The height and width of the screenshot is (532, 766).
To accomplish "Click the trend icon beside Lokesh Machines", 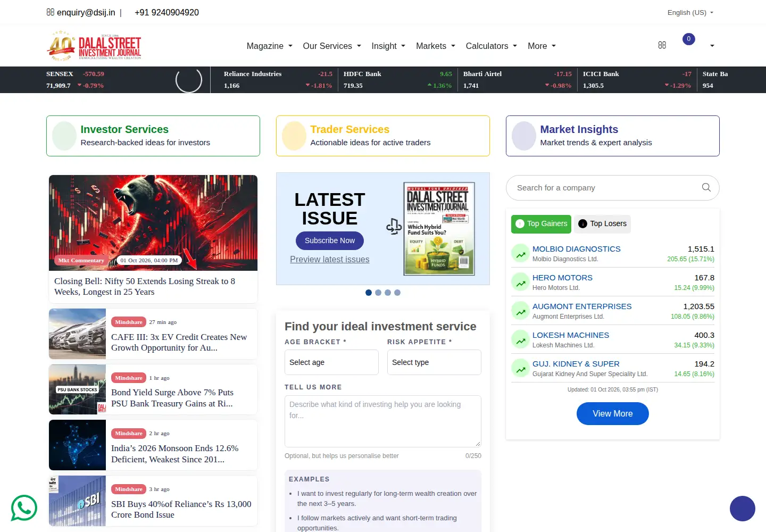I will click(520, 339).
